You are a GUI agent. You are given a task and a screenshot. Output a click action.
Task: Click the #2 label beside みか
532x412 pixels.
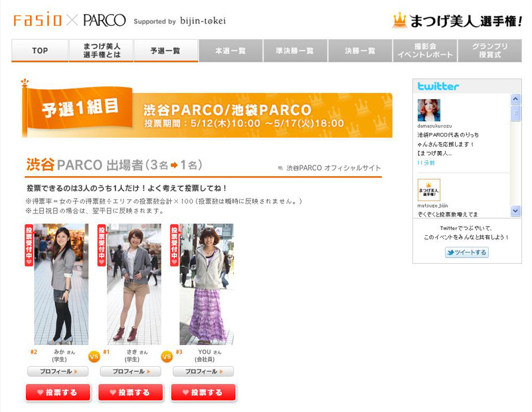click(34, 352)
